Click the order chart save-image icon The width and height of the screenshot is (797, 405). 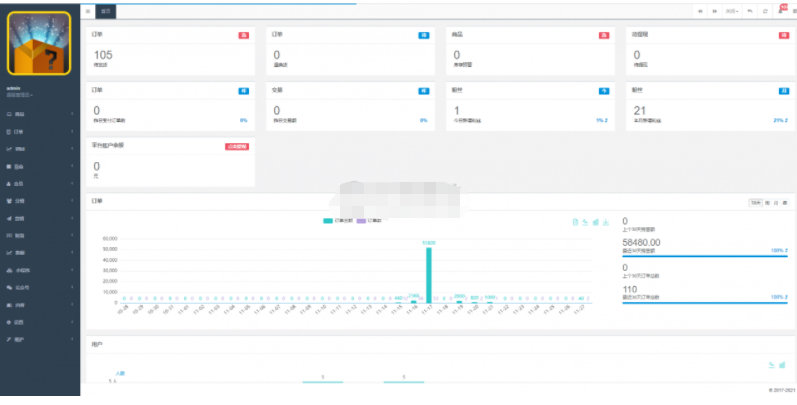607,221
